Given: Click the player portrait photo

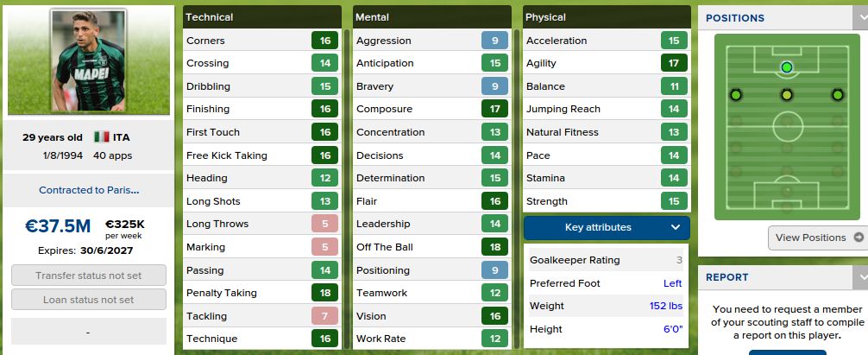Looking at the screenshot, I should (88, 60).
